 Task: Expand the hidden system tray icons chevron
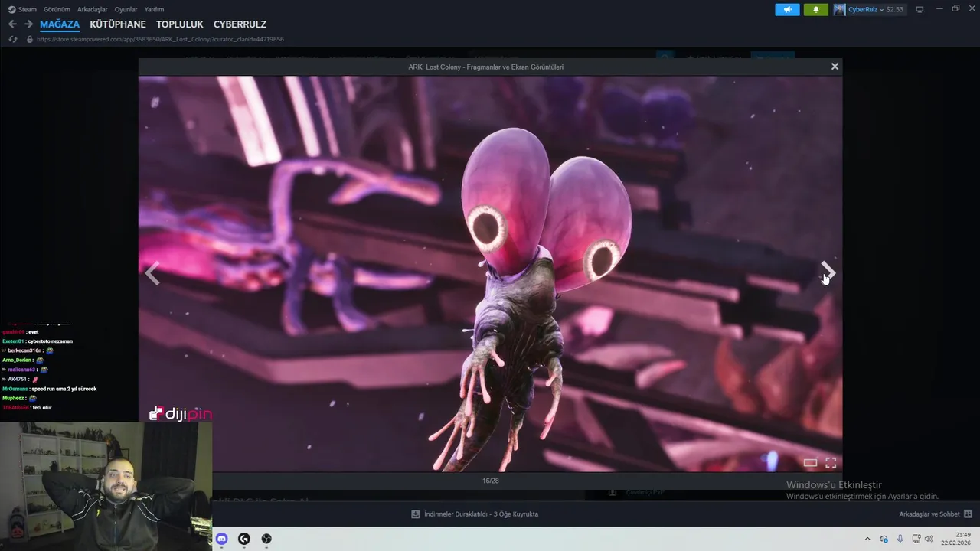pos(867,539)
